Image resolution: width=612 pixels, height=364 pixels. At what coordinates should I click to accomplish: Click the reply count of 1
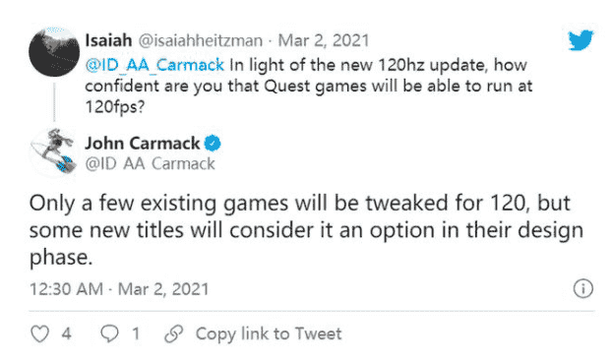coord(136,334)
